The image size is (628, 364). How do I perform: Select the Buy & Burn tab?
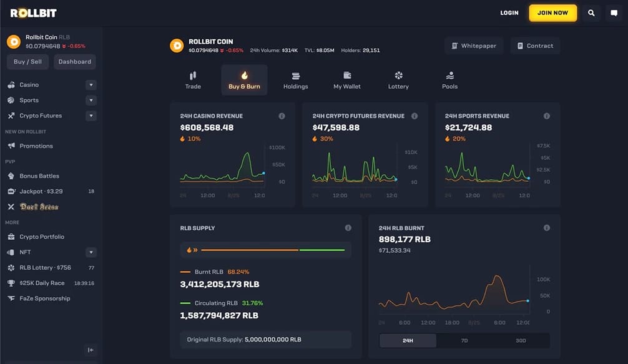pos(244,80)
